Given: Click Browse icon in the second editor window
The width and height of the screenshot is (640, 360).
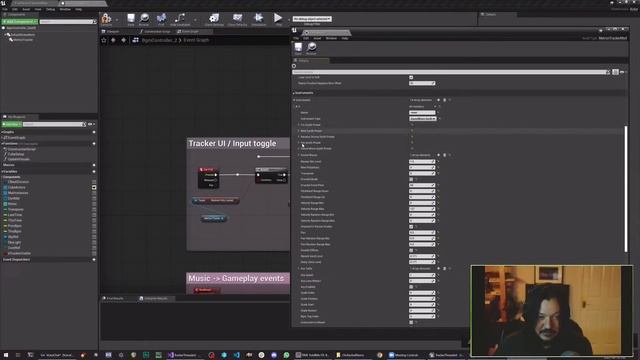Looking at the screenshot, I should pyautogui.click(x=311, y=48).
